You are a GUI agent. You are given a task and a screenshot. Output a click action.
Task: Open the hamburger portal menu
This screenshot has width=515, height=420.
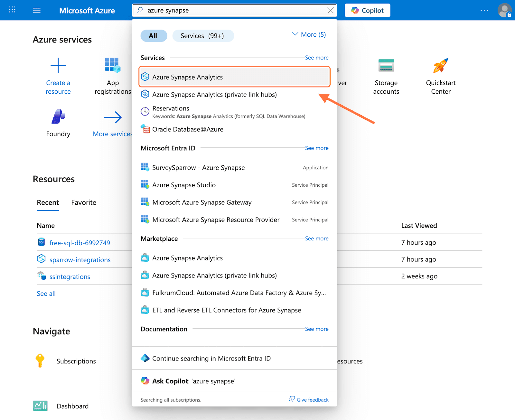[37, 10]
